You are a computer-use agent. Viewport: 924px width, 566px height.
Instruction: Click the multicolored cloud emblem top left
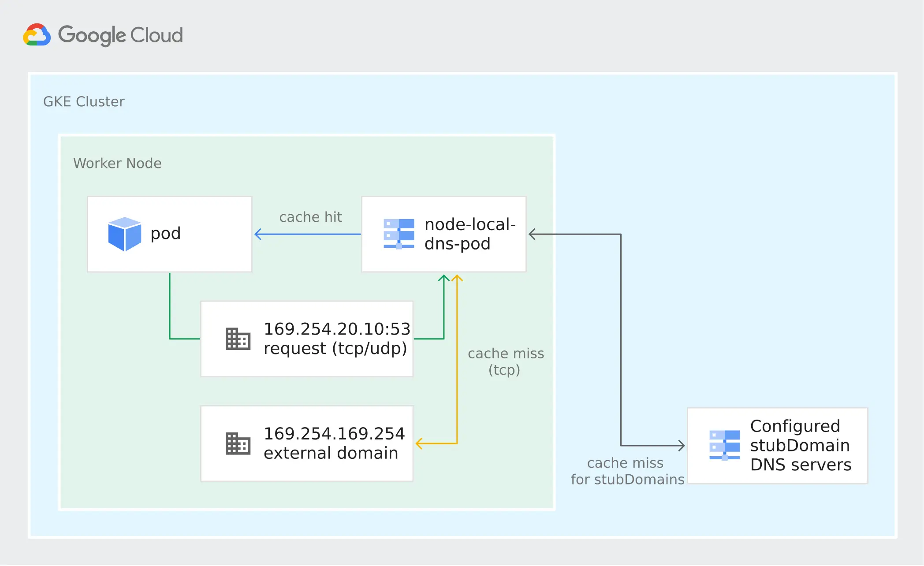click(x=37, y=35)
